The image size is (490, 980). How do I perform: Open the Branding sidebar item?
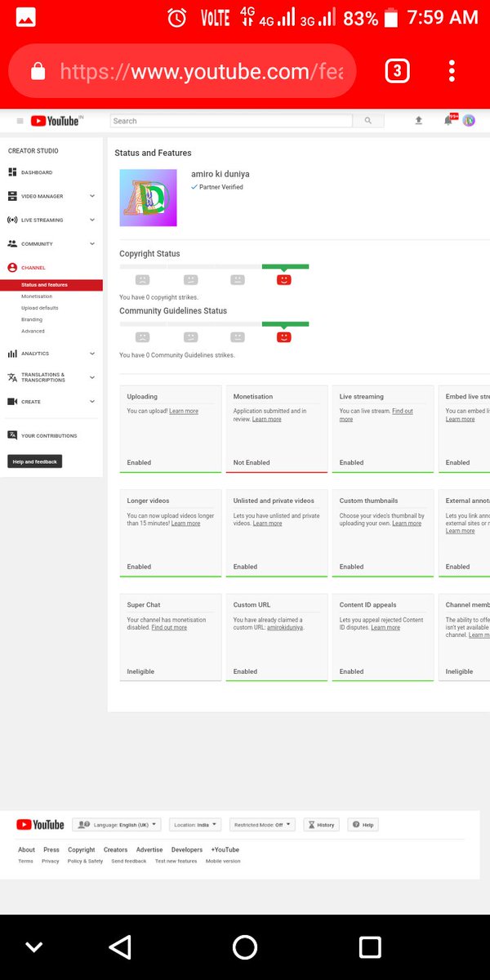click(32, 319)
